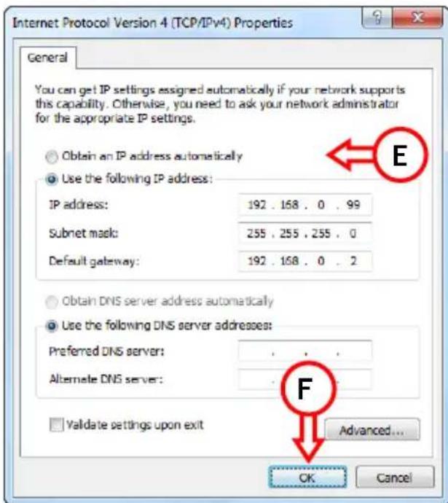Click the Advanced... button
Screen dimensions: 448x503
click(372, 430)
